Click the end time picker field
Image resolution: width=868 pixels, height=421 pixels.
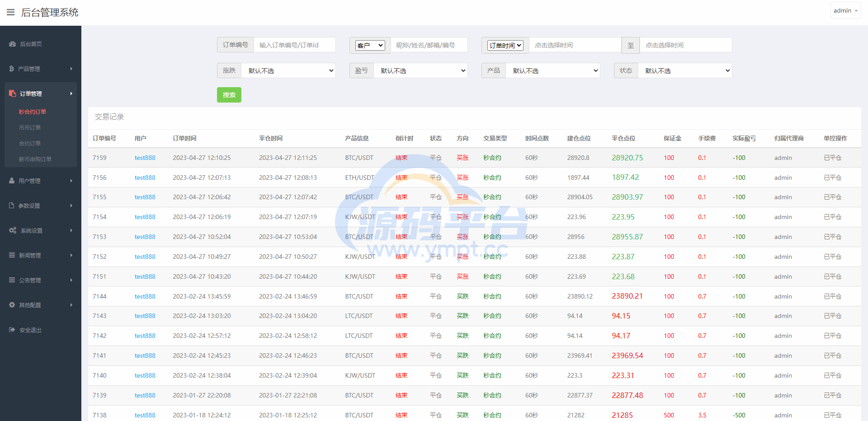(686, 45)
